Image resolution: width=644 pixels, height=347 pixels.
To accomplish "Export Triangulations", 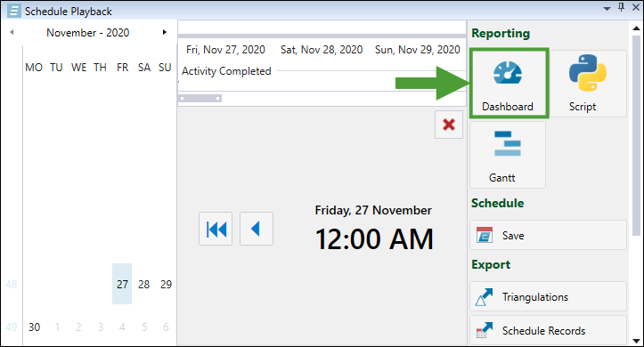I will pos(548,296).
